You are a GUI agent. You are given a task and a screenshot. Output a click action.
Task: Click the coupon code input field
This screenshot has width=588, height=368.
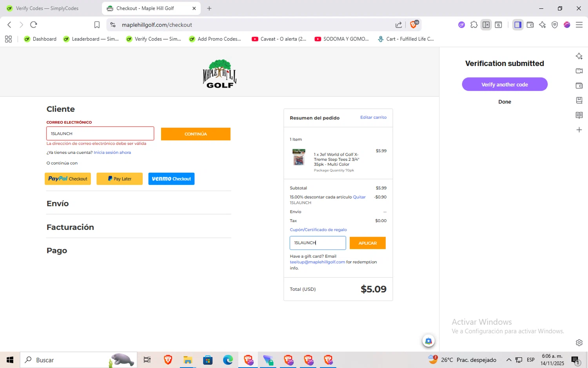[318, 243]
